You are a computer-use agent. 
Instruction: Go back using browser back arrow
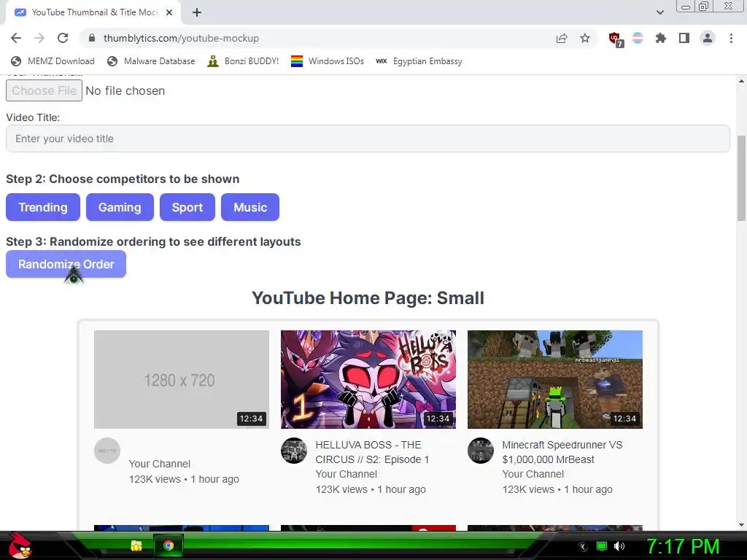point(16,38)
